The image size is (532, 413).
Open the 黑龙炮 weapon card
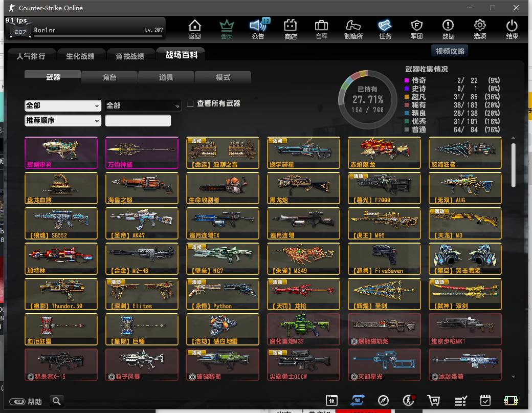[x=303, y=188]
